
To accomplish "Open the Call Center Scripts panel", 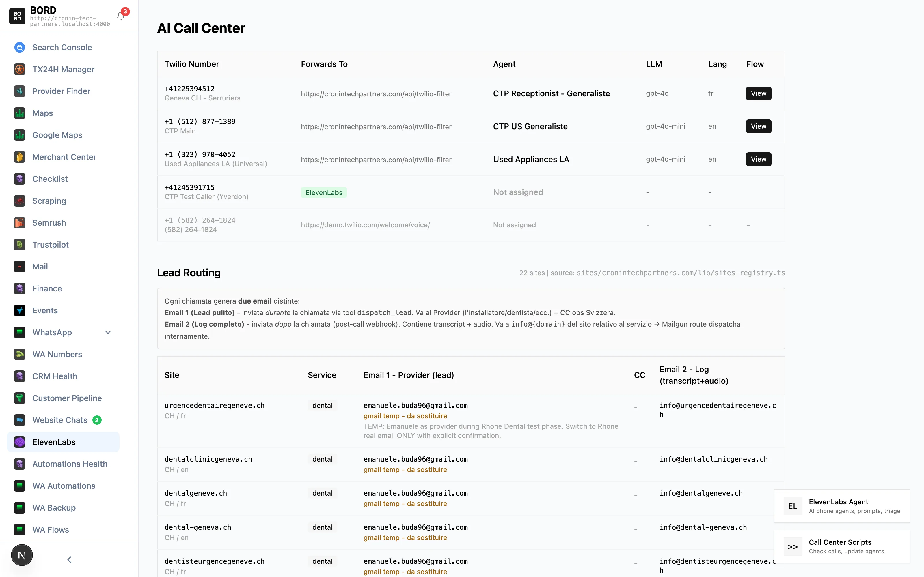I will click(x=841, y=546).
